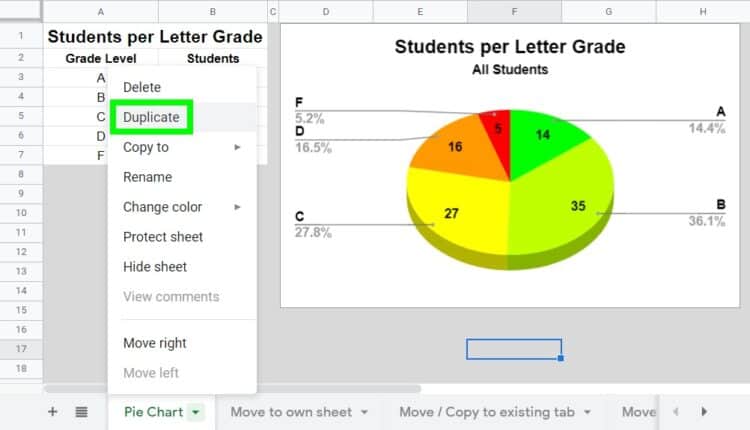Select row 12 header
The height and width of the screenshot is (430, 750).
[21, 252]
